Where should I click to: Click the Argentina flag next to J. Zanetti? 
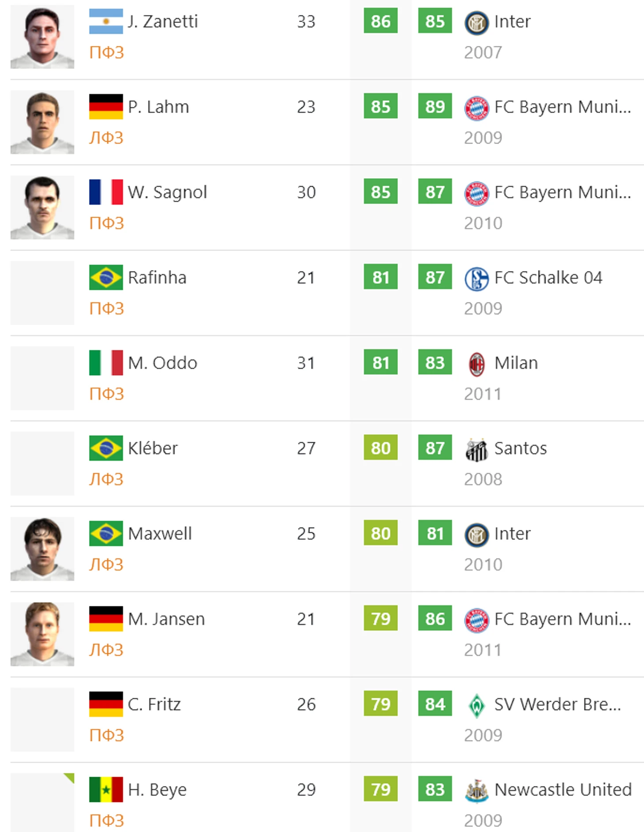106,21
